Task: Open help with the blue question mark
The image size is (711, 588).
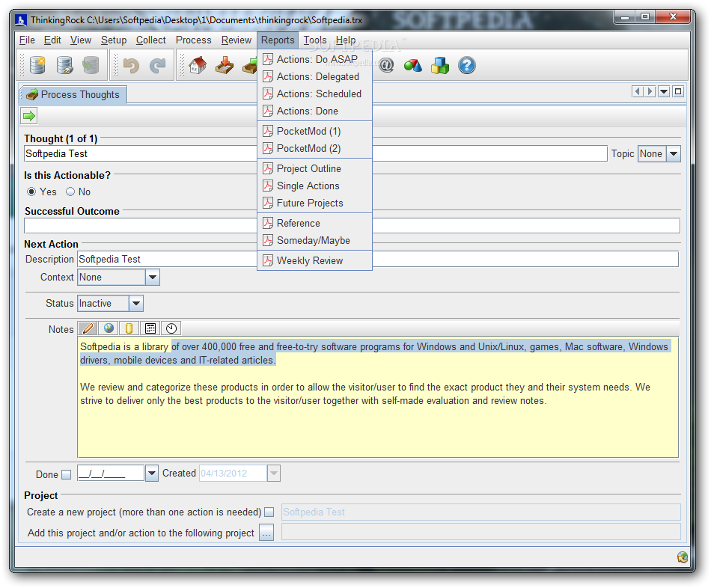Action: (x=466, y=65)
